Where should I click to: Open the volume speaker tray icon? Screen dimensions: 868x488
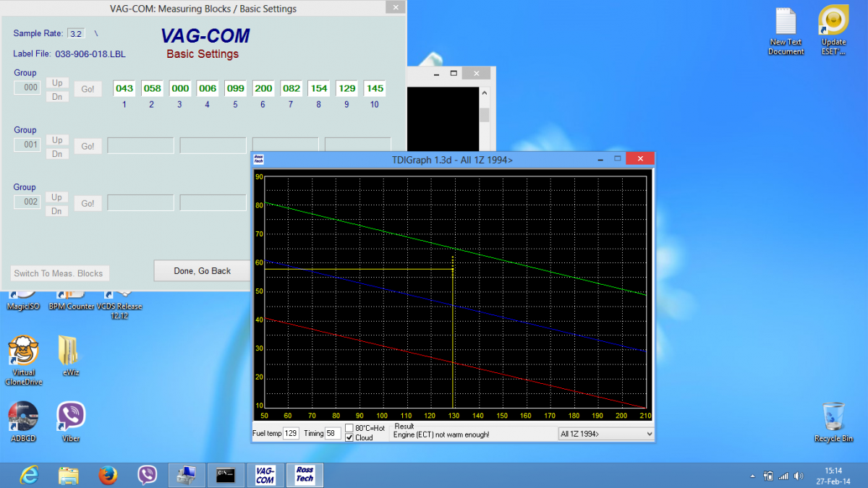pos(799,476)
